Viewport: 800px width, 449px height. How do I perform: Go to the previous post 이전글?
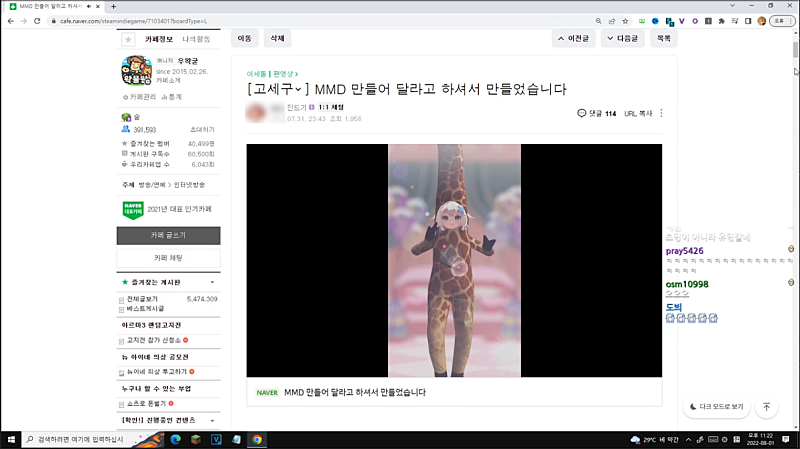[573, 38]
